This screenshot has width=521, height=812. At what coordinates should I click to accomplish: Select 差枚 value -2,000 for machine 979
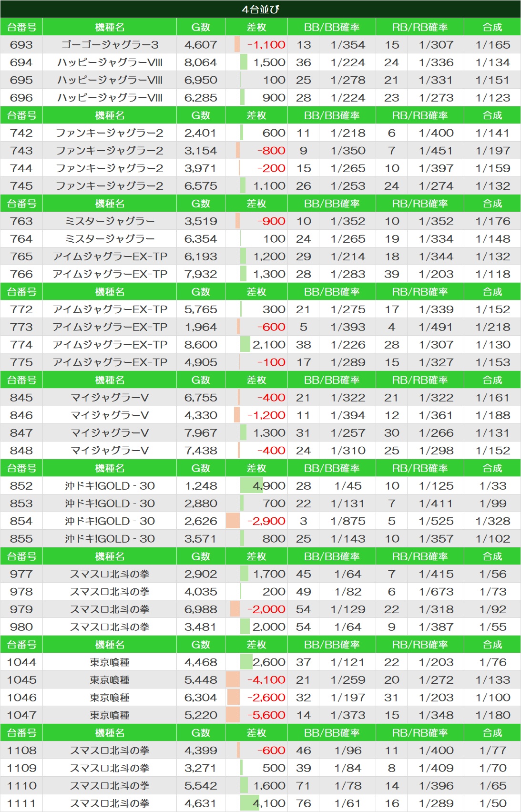[x=266, y=609]
